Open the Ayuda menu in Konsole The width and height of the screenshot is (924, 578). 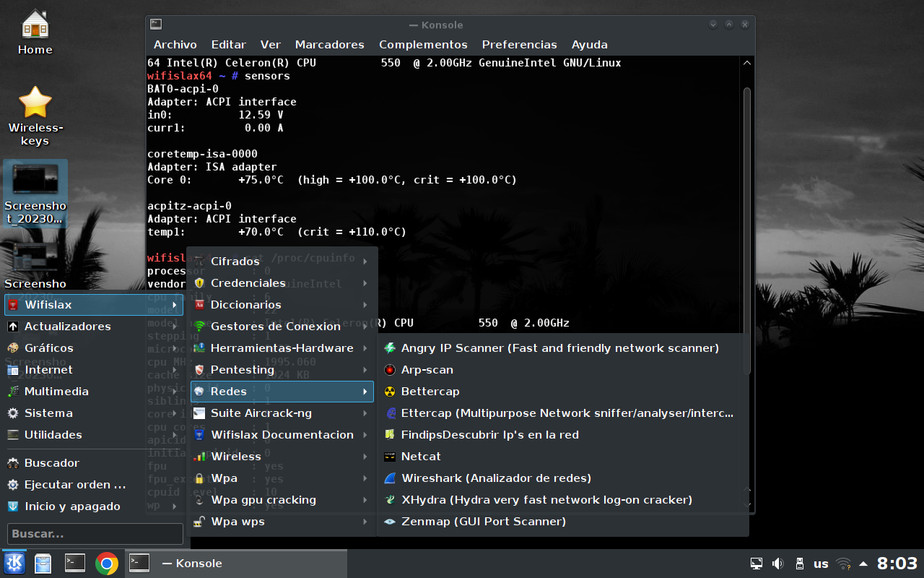pyautogui.click(x=590, y=45)
